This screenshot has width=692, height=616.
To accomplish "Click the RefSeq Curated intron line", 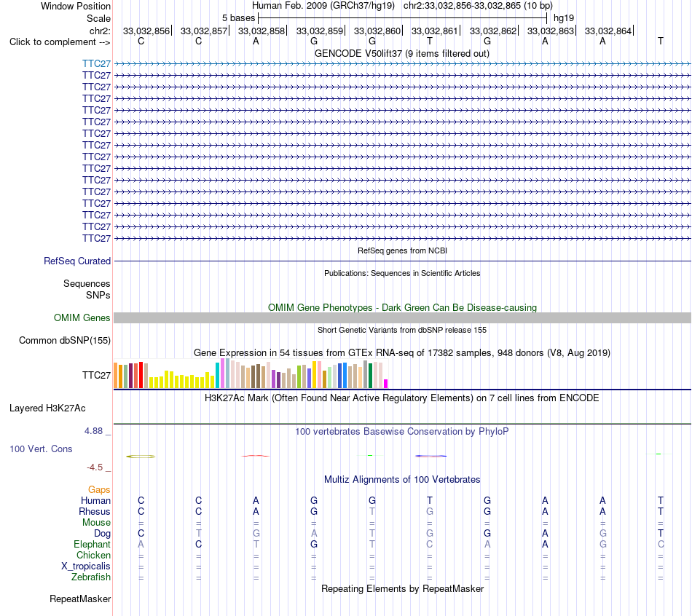I will point(402,261).
